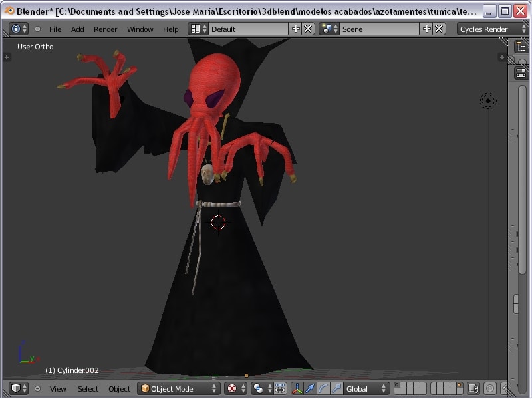Click the Properties editor type icon

[x=521, y=73]
